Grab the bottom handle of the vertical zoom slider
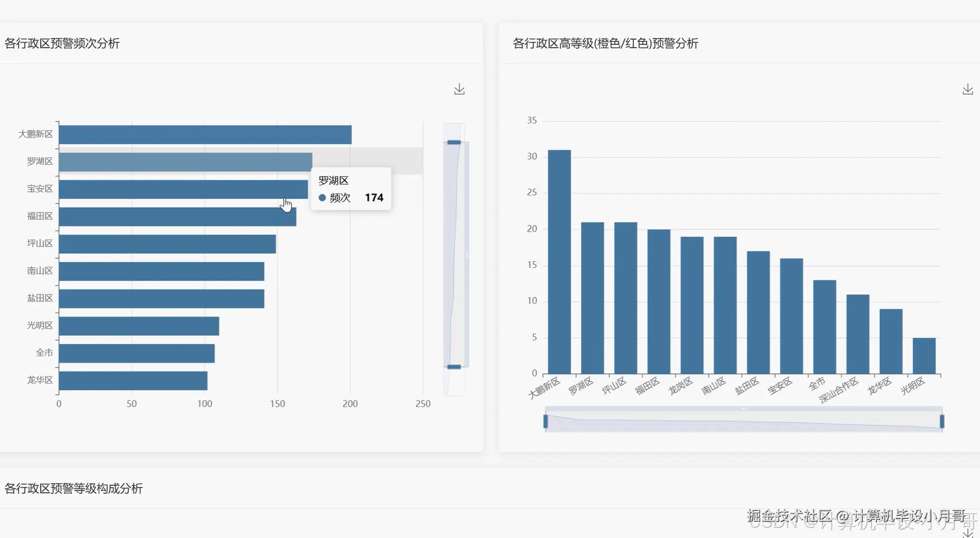This screenshot has height=538, width=980. tap(454, 367)
